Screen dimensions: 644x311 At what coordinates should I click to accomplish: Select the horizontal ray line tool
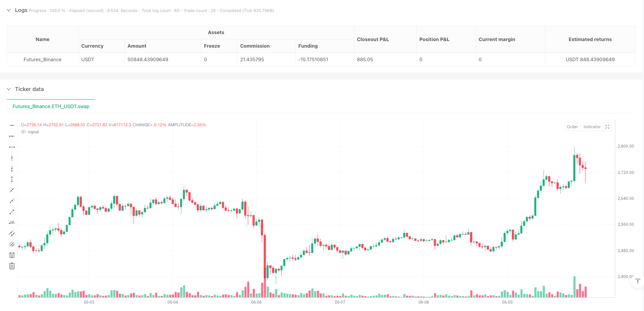click(x=12, y=136)
